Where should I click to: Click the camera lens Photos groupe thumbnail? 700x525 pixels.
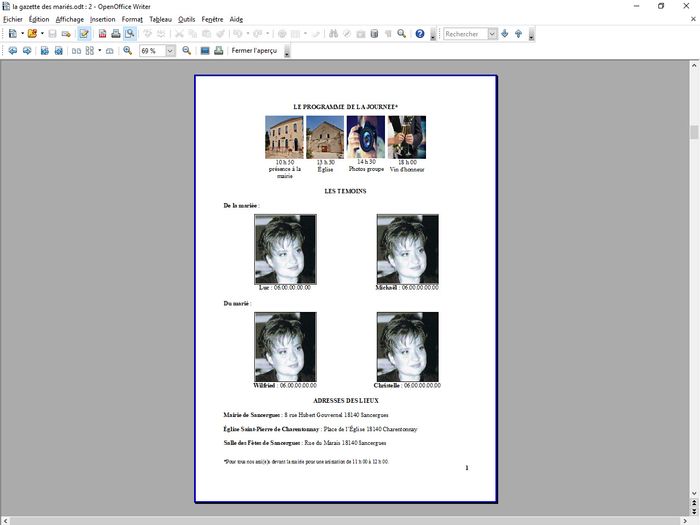[366, 137]
